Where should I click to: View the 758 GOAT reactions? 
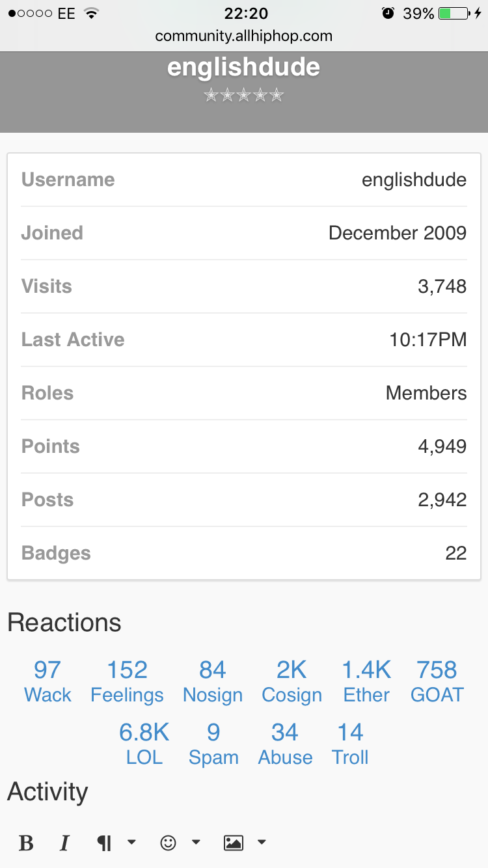pyautogui.click(x=437, y=682)
